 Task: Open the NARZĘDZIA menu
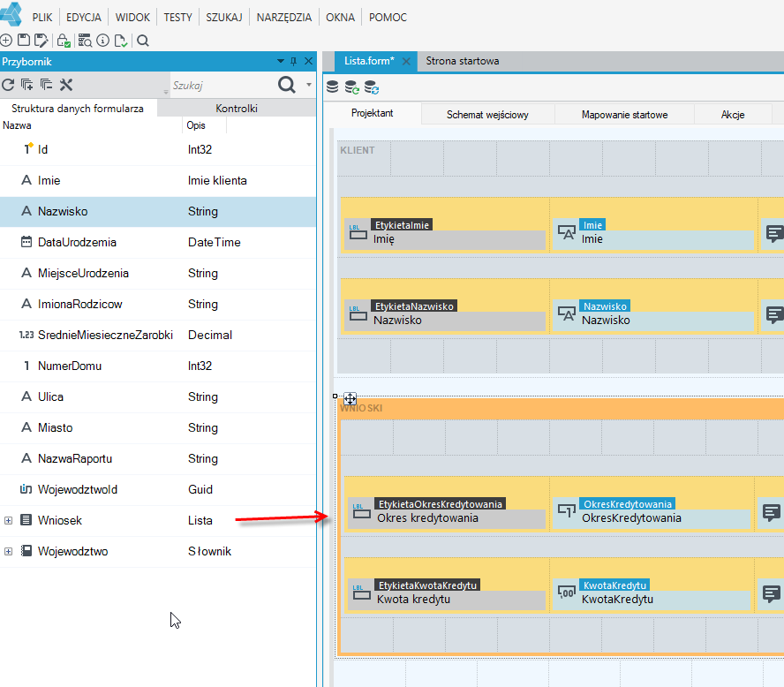pyautogui.click(x=284, y=18)
